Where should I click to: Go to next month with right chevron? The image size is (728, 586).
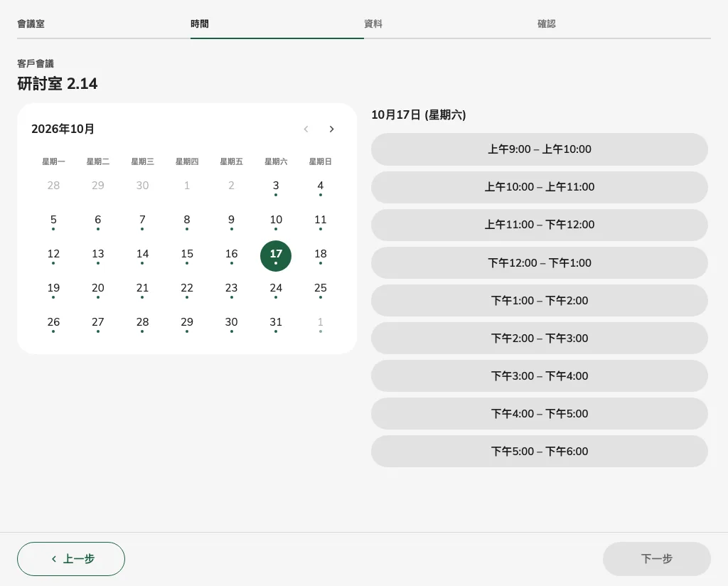point(331,129)
